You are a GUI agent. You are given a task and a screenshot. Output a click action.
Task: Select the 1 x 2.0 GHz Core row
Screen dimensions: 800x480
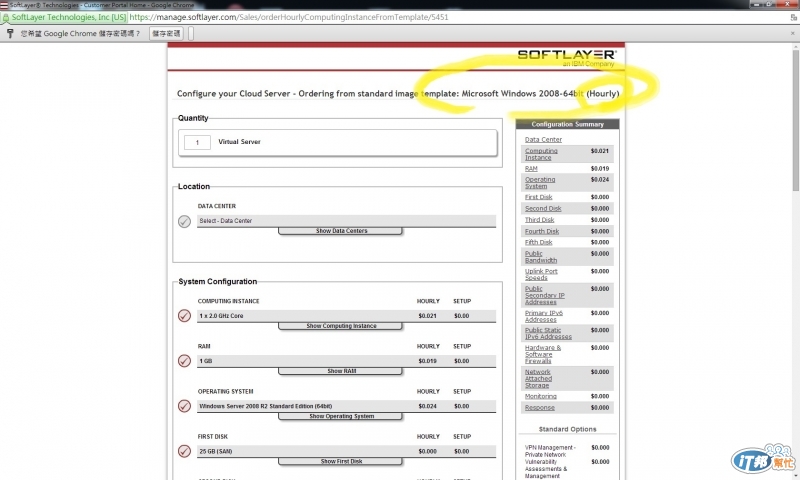point(346,316)
